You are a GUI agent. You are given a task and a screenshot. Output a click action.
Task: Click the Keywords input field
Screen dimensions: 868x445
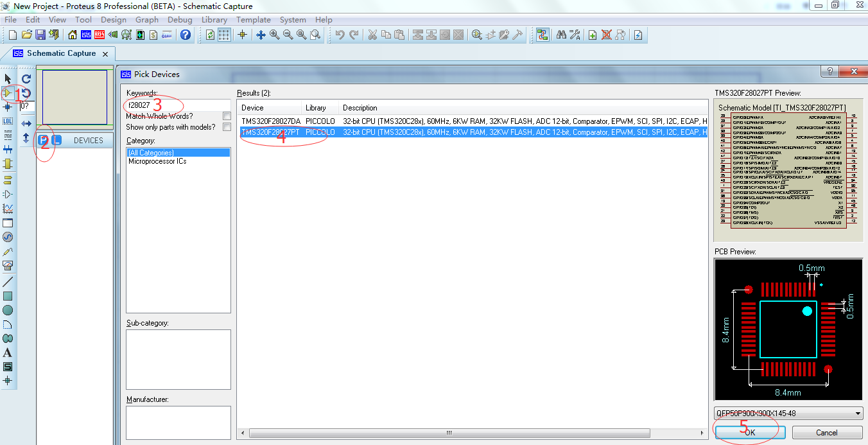coord(178,105)
